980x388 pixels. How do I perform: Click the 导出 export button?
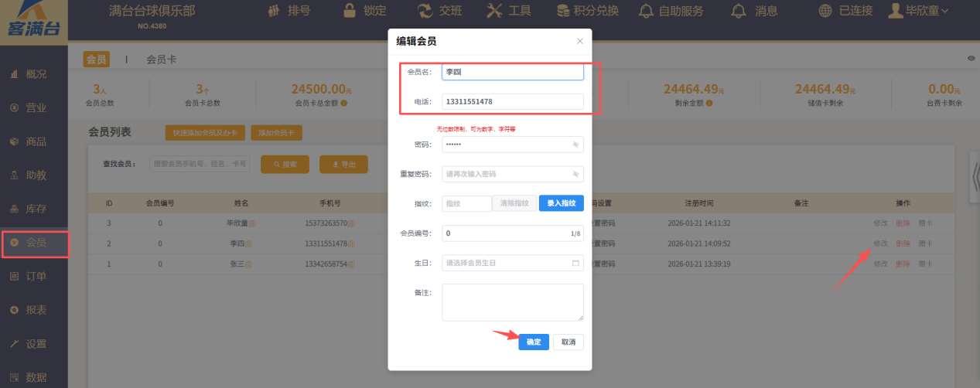click(343, 164)
